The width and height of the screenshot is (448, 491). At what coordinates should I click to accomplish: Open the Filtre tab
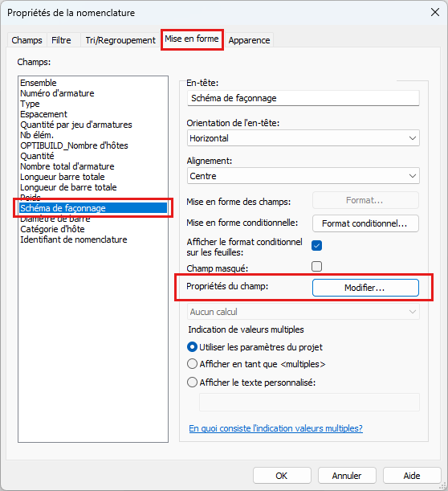pyautogui.click(x=61, y=40)
